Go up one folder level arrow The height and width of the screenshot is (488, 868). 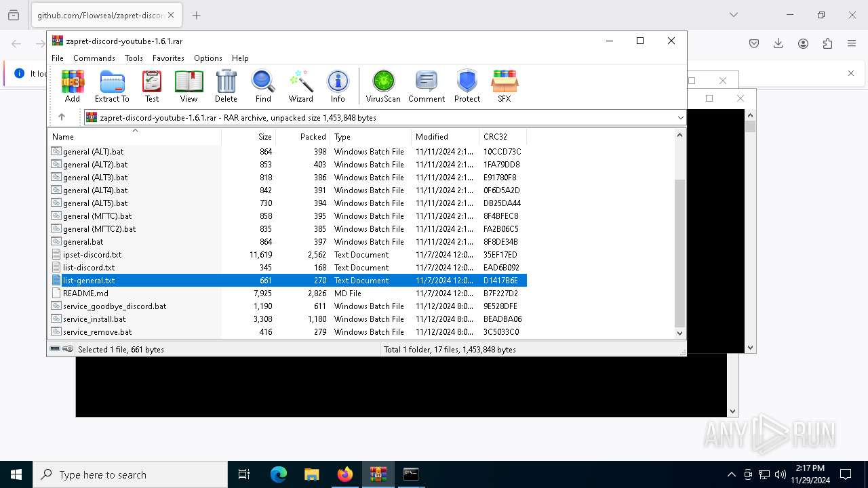coord(62,117)
